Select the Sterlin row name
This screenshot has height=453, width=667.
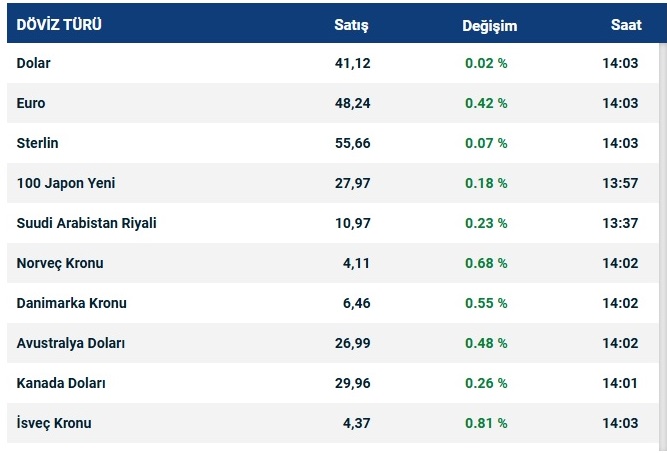38,143
